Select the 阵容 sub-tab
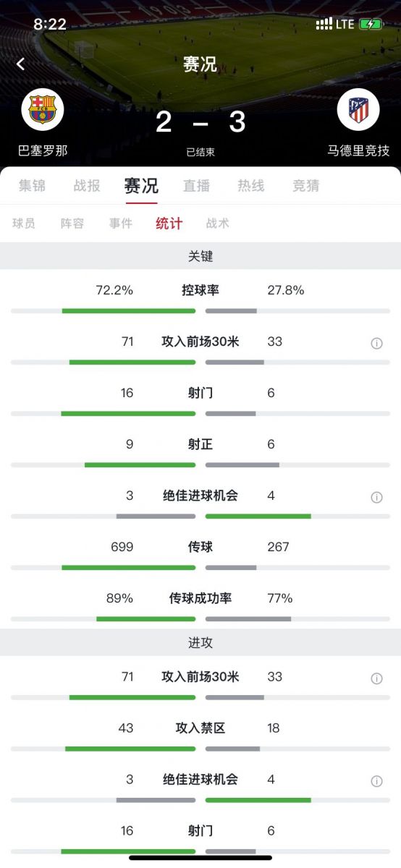 (x=72, y=224)
